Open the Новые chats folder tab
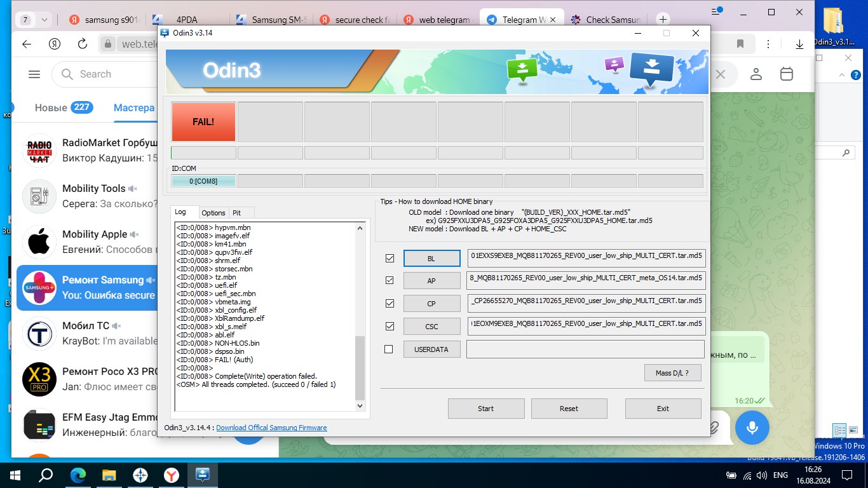Viewport: 868px width, 488px height. pyautogui.click(x=63, y=107)
